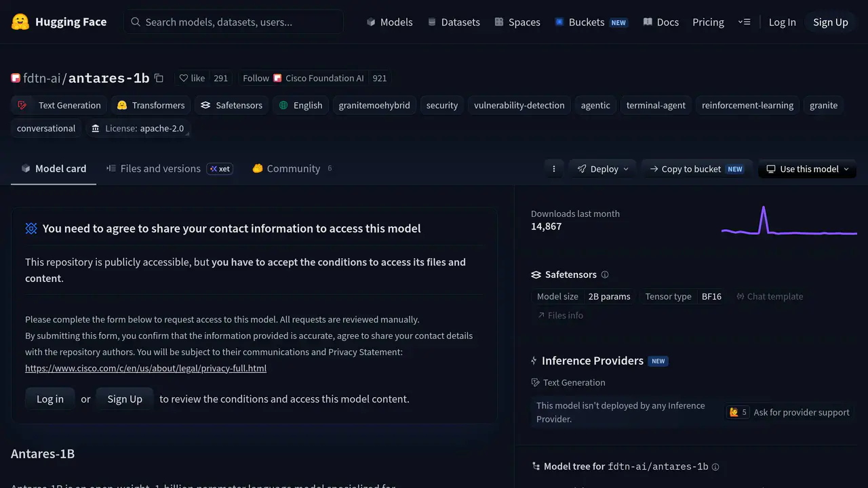
Task: Select the conversational tag
Action: pos(46,128)
